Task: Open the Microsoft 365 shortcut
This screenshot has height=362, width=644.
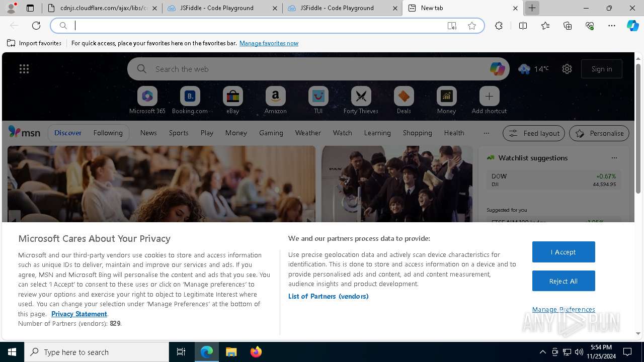Action: coord(147,101)
